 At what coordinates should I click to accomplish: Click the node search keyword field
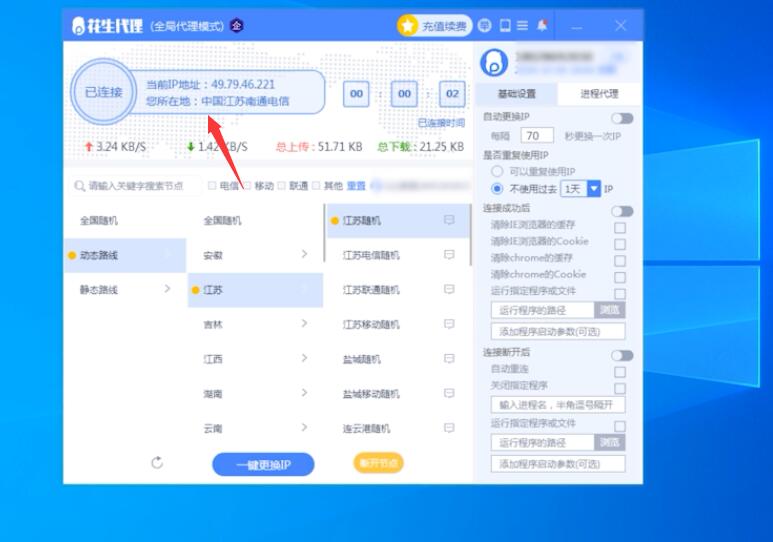[x=136, y=186]
